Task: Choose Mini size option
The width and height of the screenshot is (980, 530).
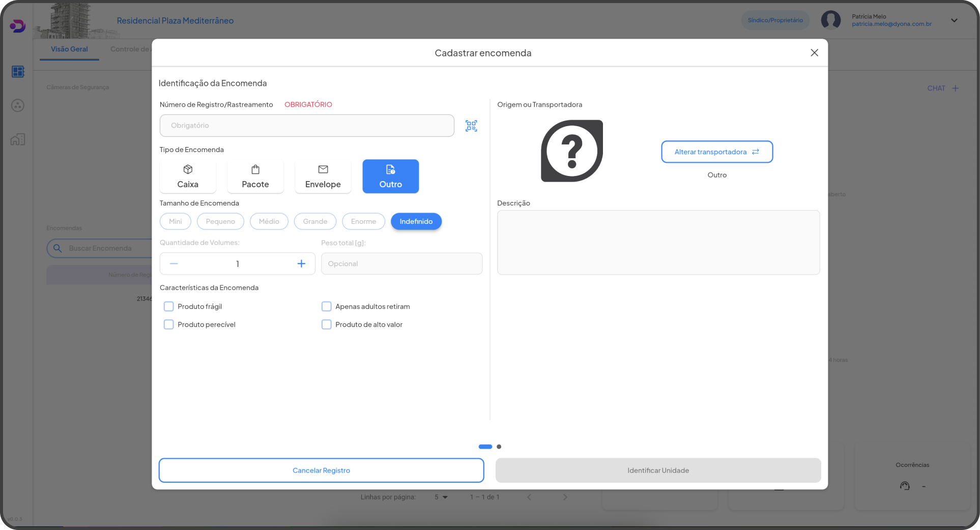Action: [x=176, y=221]
